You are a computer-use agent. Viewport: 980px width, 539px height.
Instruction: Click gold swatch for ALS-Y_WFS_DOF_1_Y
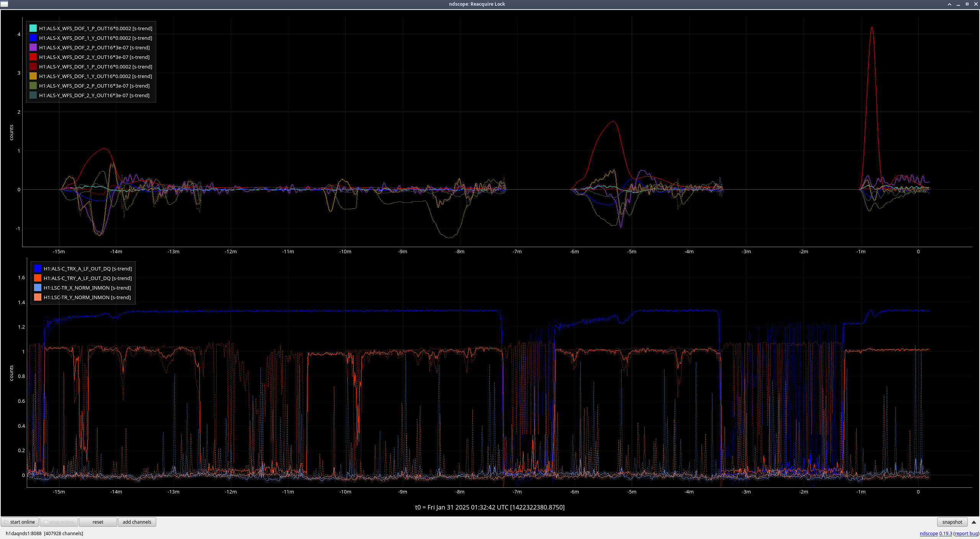[33, 76]
